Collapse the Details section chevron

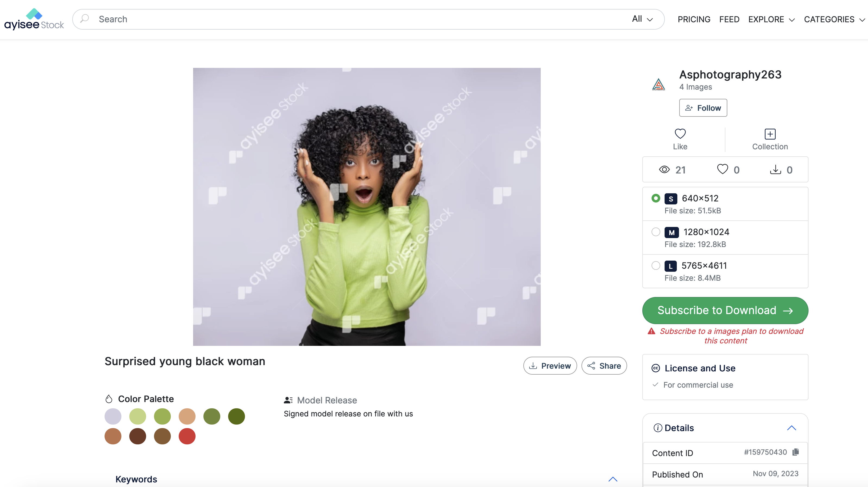tap(791, 428)
